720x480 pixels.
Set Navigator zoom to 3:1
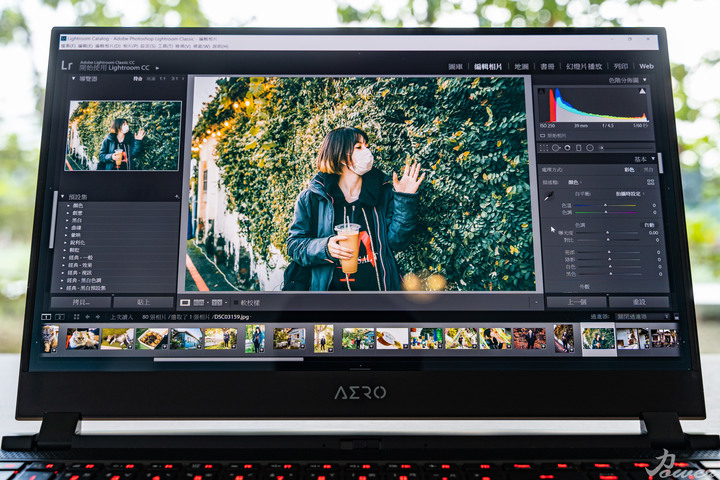174,79
